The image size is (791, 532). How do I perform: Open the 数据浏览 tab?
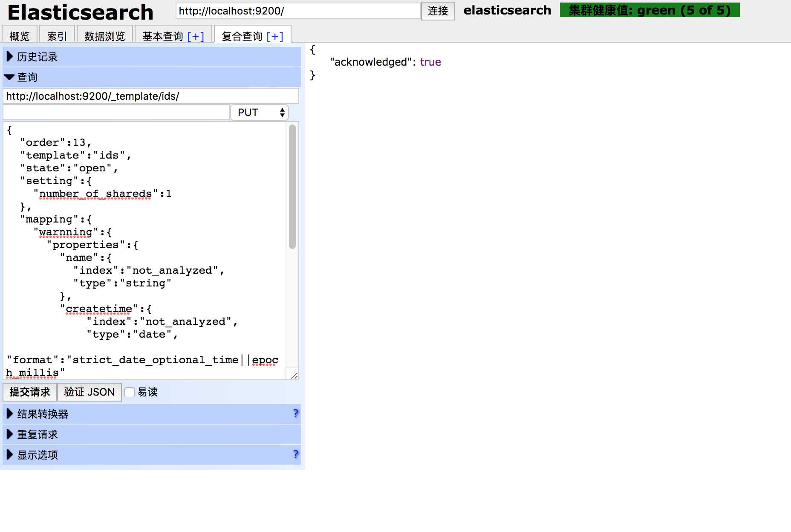coord(104,35)
